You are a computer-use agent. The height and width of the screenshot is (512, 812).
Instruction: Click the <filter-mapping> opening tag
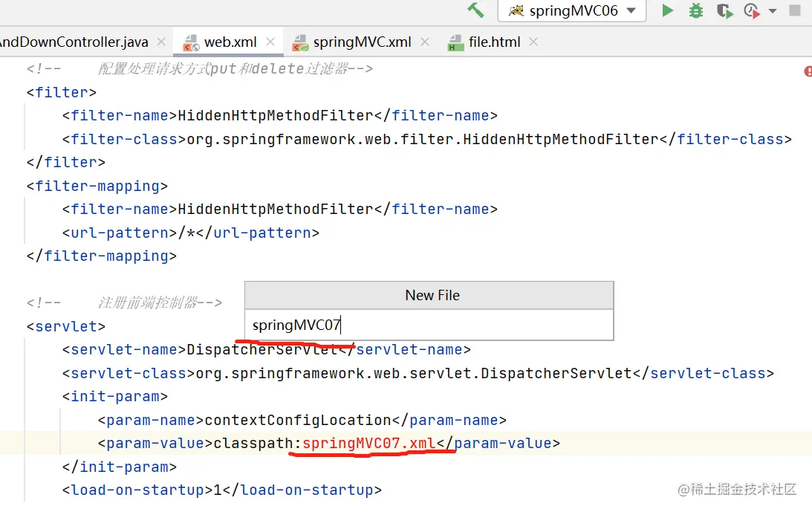tap(97, 186)
